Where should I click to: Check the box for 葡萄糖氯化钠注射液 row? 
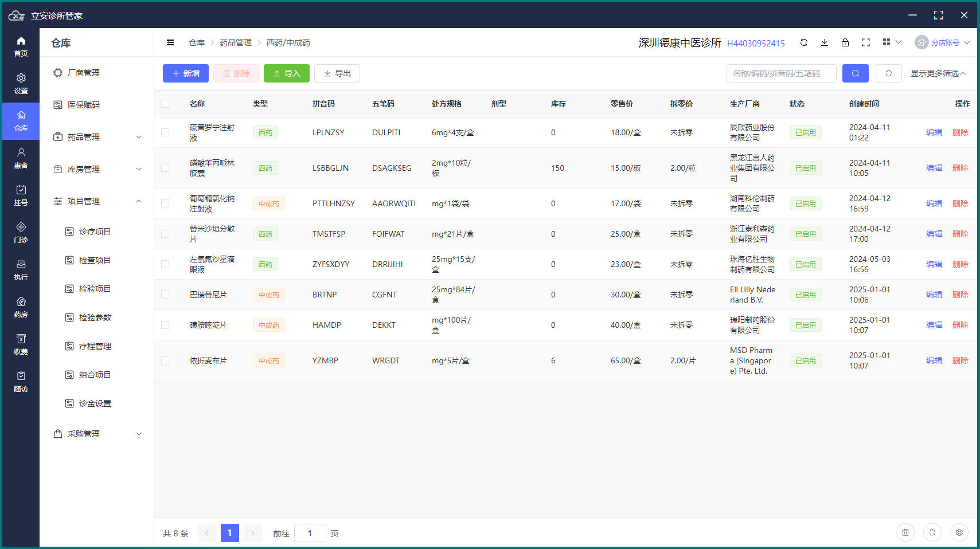(x=165, y=203)
